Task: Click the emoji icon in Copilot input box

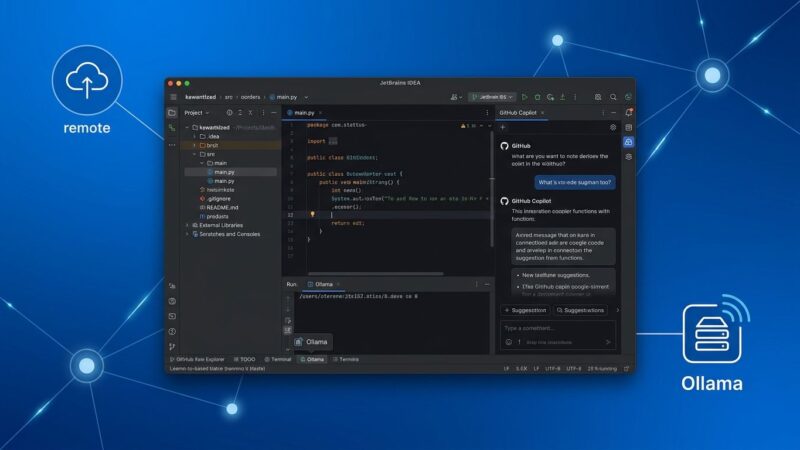Action: [x=509, y=342]
